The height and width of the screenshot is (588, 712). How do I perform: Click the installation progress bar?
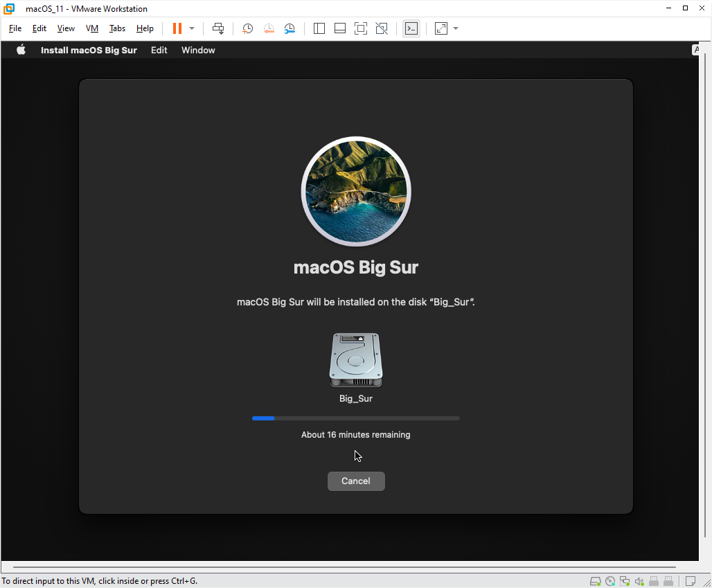356,418
